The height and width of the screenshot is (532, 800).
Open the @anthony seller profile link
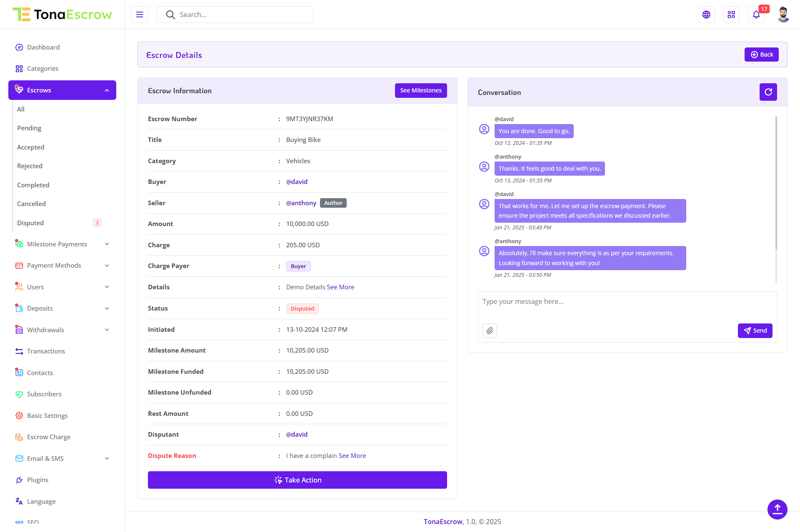(x=301, y=203)
